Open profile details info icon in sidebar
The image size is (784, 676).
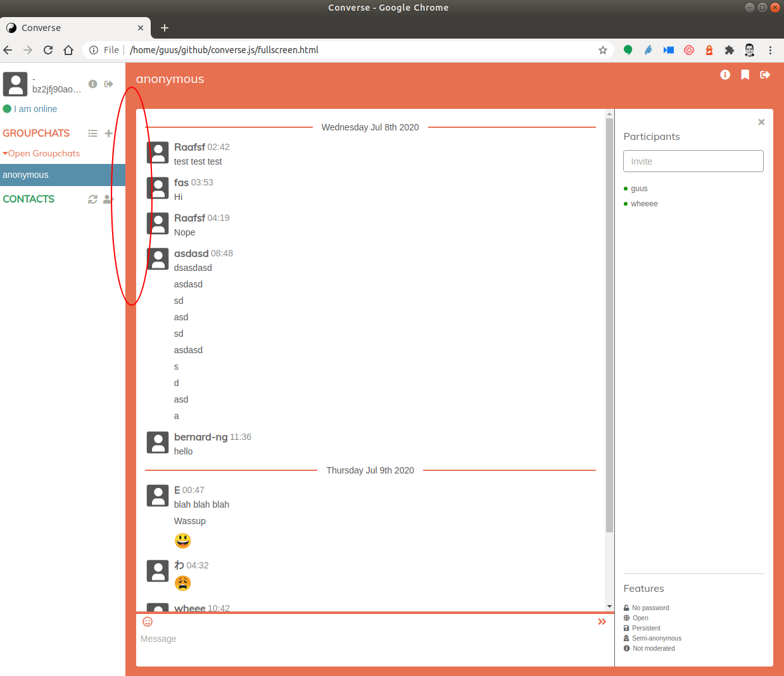(x=92, y=84)
